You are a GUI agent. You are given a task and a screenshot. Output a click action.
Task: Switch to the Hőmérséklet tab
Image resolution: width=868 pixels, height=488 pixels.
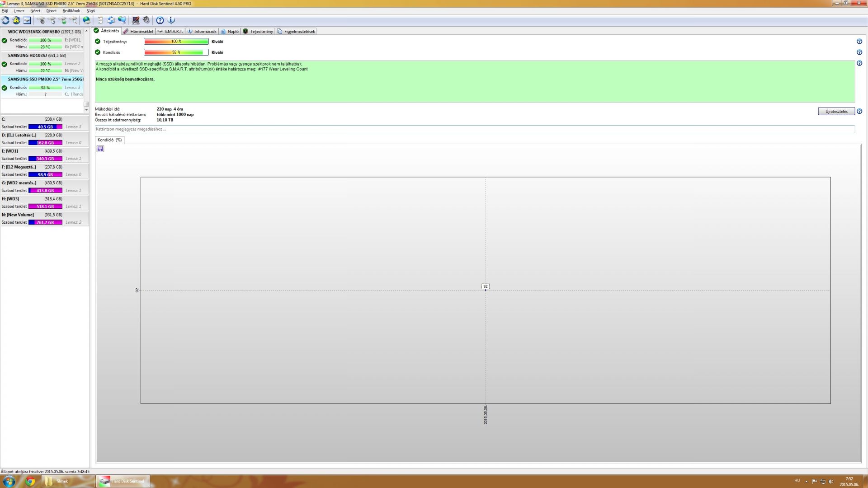[138, 32]
